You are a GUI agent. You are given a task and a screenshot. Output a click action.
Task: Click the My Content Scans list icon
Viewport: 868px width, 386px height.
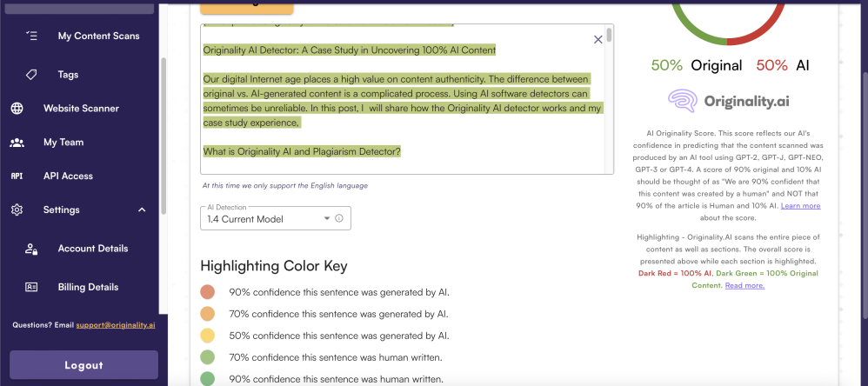pyautogui.click(x=31, y=36)
